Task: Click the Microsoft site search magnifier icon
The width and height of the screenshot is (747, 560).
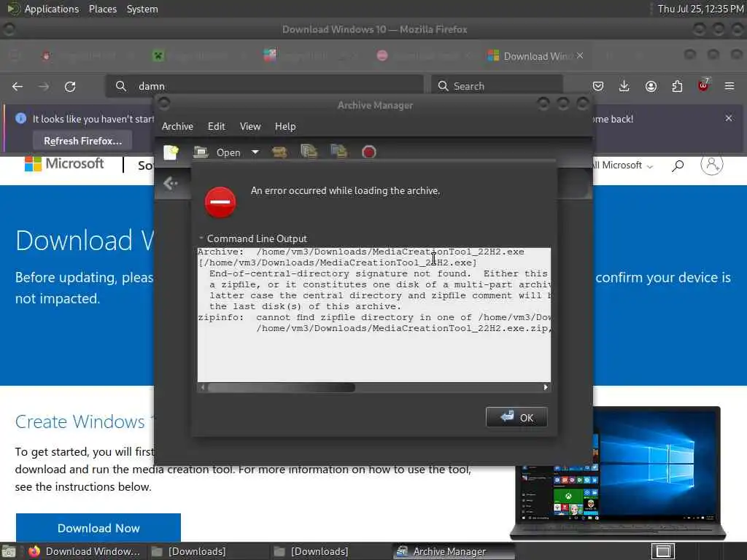Action: point(678,166)
